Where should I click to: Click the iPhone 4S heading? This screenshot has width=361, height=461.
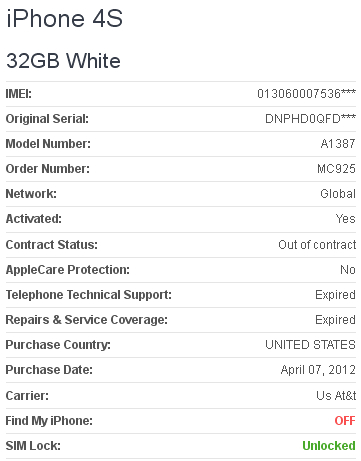[65, 18]
